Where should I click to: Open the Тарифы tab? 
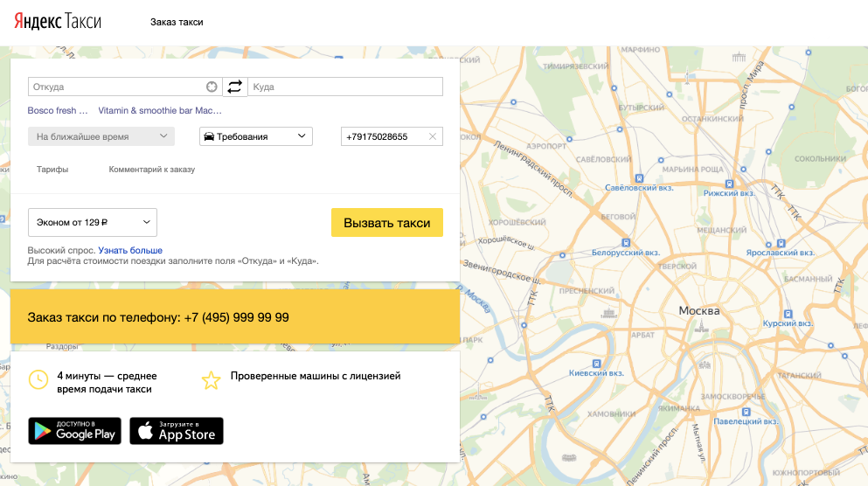52,170
